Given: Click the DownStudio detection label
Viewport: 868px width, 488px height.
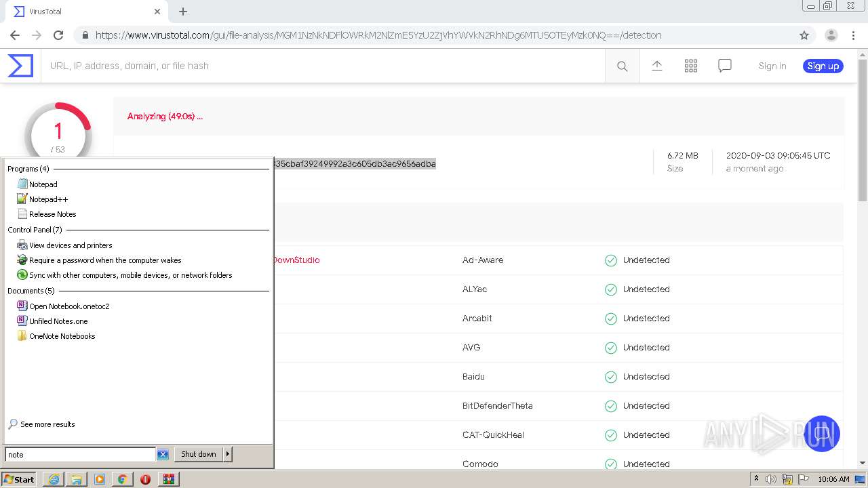Looking at the screenshot, I should (x=296, y=260).
